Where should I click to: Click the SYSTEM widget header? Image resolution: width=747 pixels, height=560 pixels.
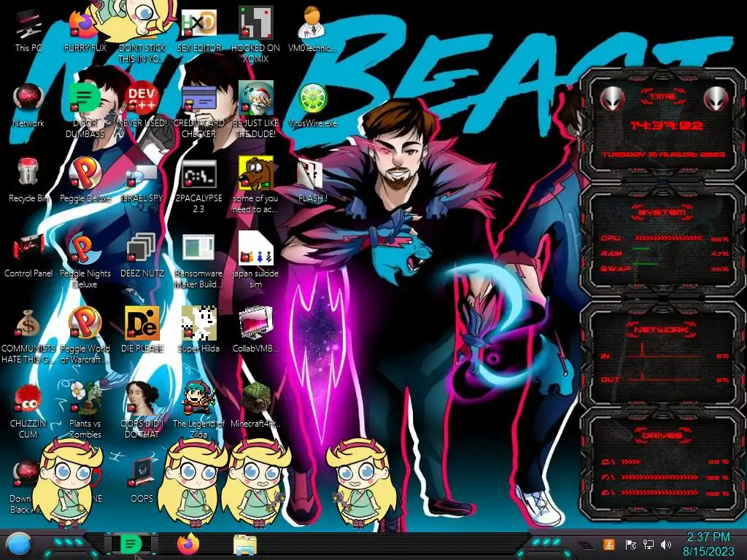tap(662, 212)
